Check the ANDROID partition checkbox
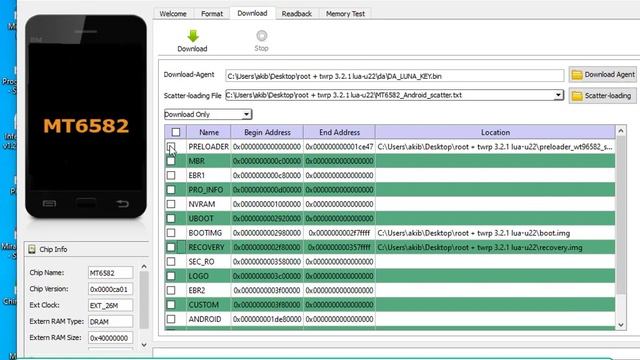The width and height of the screenshot is (640, 360). 171,319
